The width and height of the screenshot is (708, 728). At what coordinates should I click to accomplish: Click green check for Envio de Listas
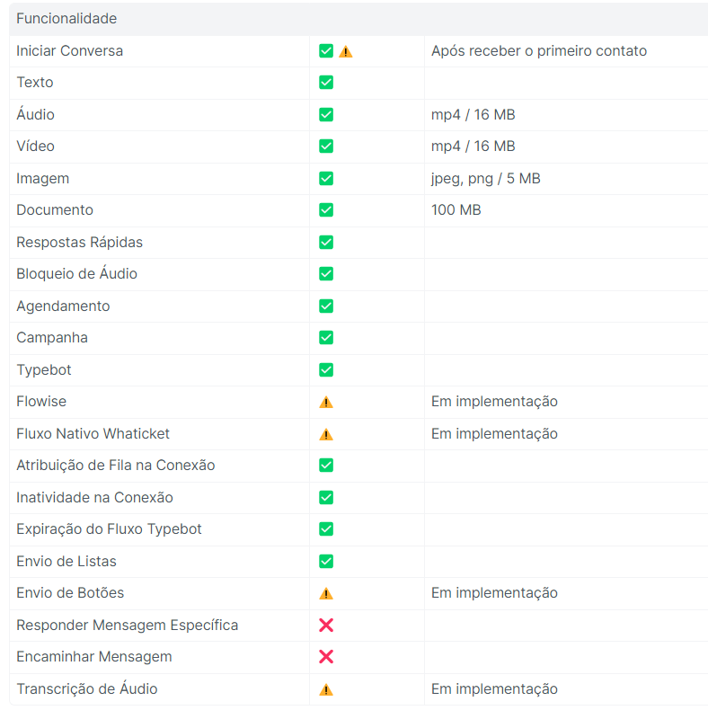pyautogui.click(x=326, y=561)
